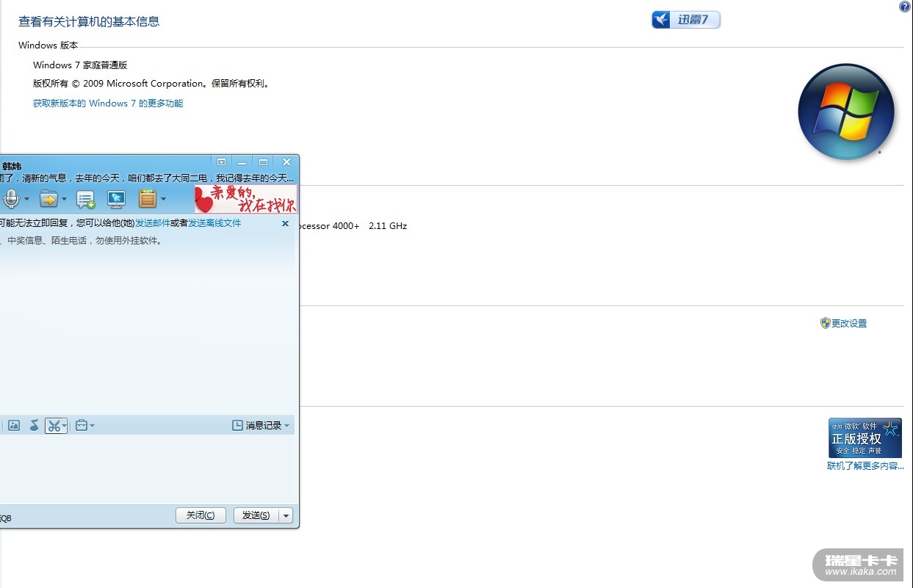Viewport: 913px width, 588px height.
Task: Click the 'Windows 7 家庭普通版' edition text
Action: tap(80, 65)
